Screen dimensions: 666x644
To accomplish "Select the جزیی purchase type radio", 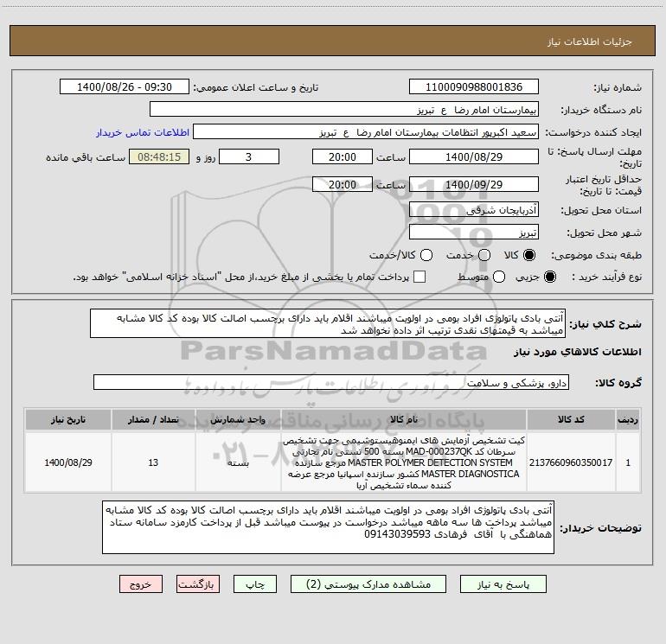I will click(549, 277).
